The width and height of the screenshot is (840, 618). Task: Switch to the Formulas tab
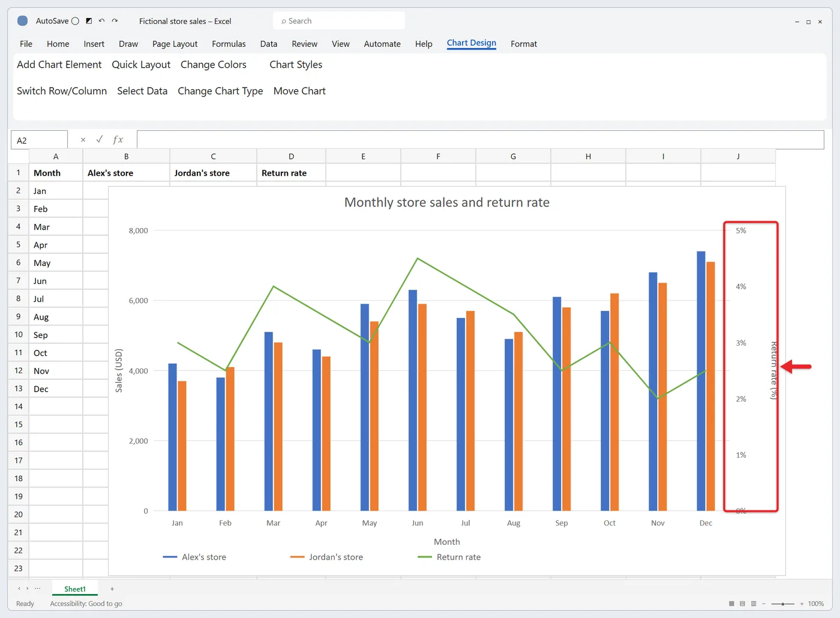[x=229, y=44]
